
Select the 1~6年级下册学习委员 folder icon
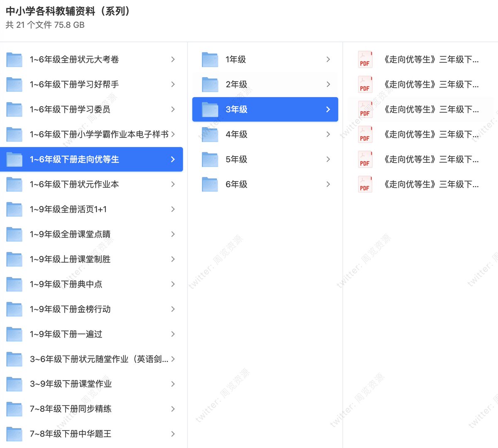coord(14,110)
